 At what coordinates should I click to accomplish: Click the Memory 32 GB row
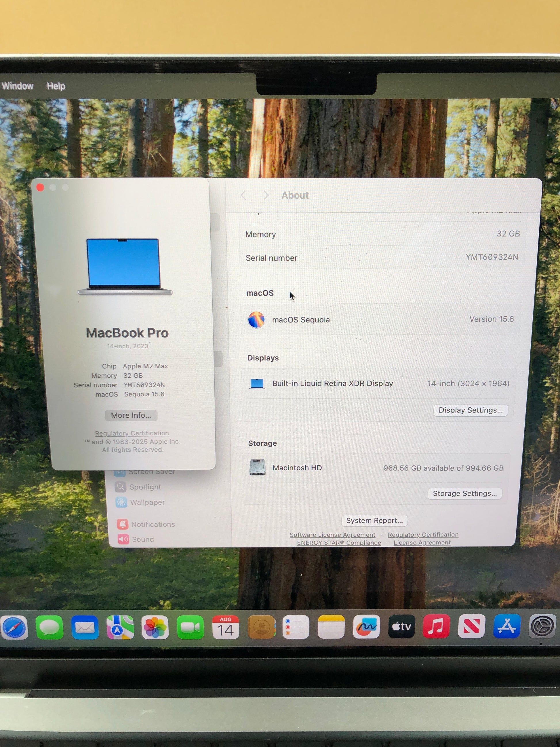(382, 234)
